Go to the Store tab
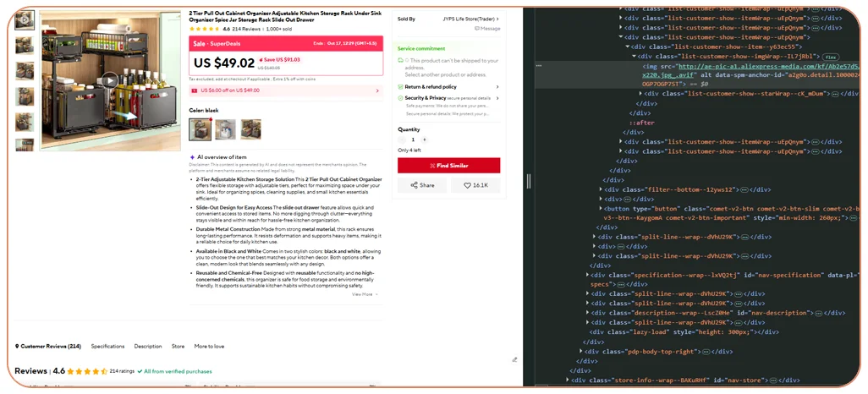Screen dimensions: 868x394 pyautogui.click(x=178, y=347)
